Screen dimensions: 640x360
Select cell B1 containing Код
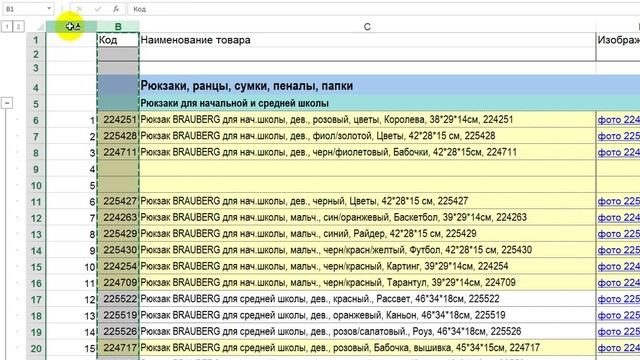(118, 40)
